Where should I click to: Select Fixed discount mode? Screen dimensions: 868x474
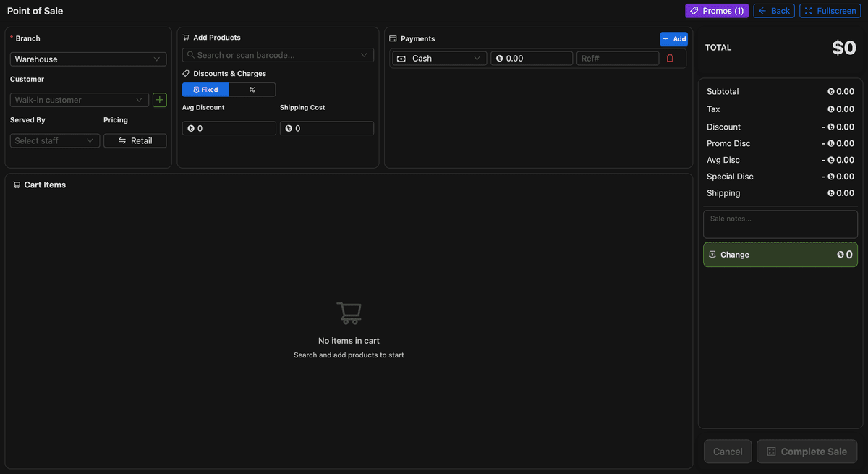pyautogui.click(x=205, y=90)
